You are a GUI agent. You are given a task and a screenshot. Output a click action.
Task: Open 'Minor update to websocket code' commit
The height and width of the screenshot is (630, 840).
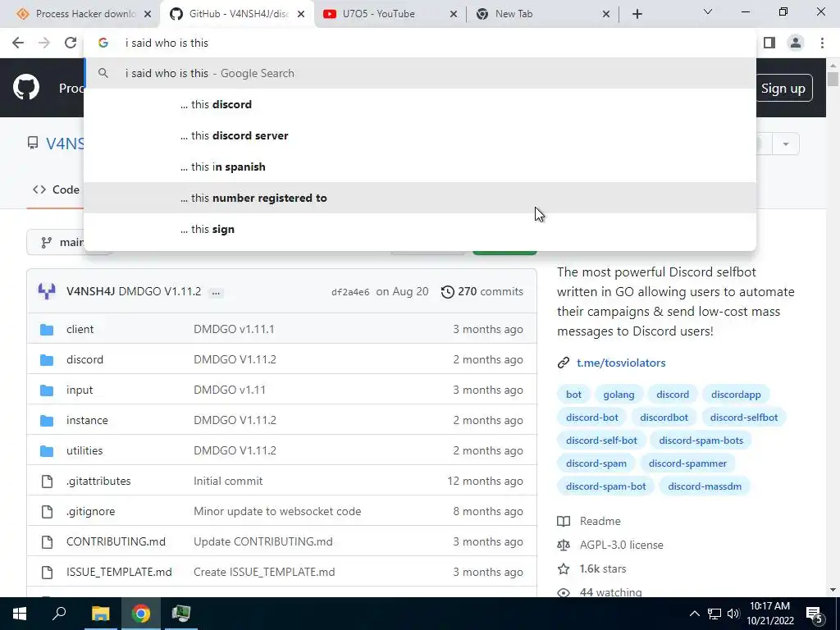tap(277, 512)
